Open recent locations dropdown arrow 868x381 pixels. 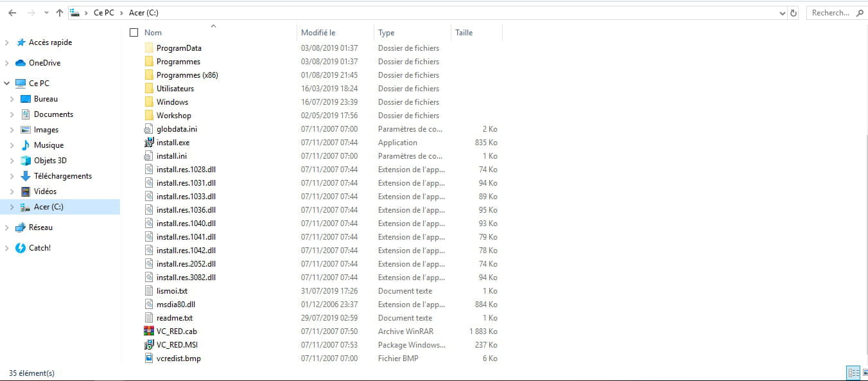45,13
